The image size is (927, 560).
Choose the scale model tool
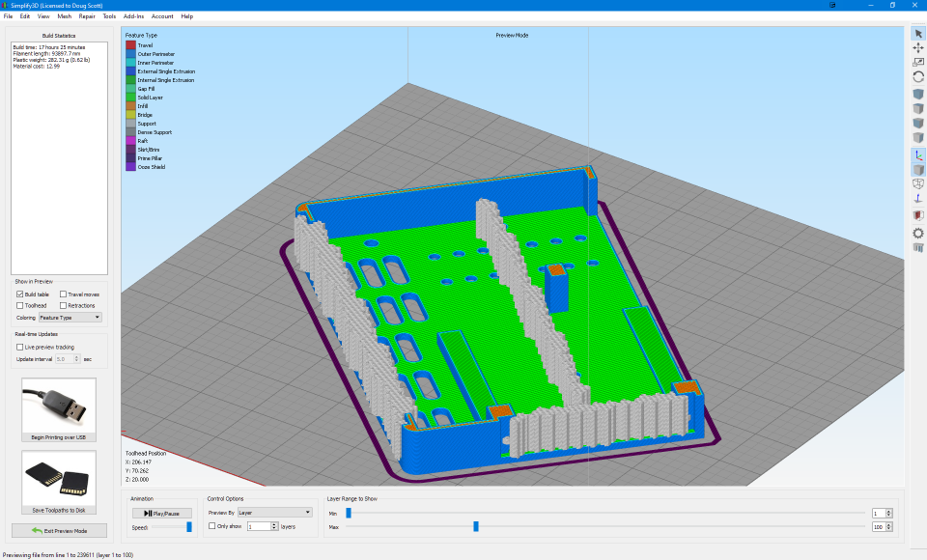(918, 62)
